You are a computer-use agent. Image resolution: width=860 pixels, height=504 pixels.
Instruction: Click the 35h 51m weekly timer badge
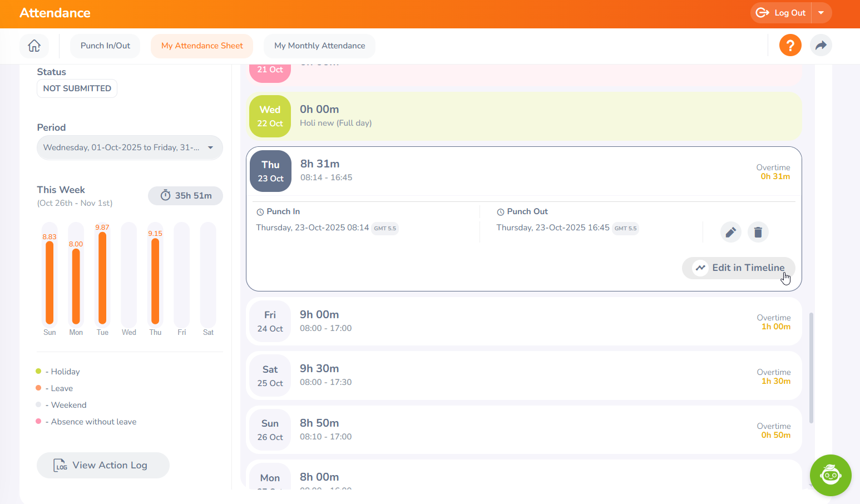click(185, 196)
